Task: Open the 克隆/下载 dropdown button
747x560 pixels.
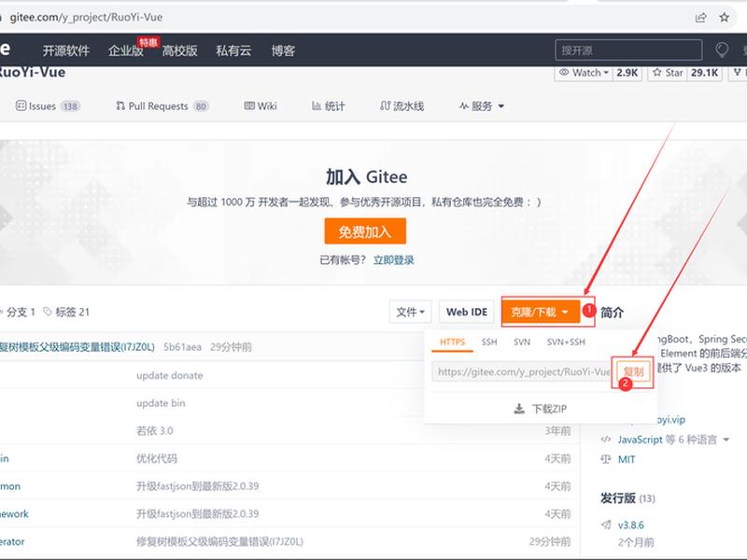Action: [541, 312]
